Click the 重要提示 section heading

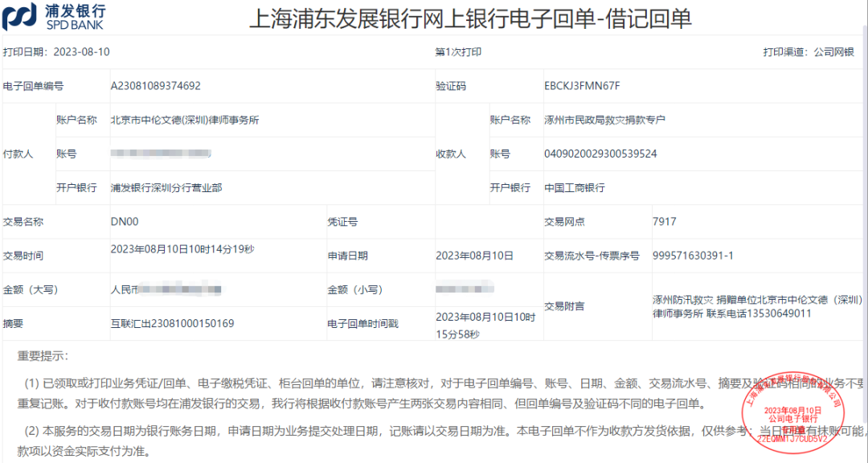pyautogui.click(x=43, y=355)
